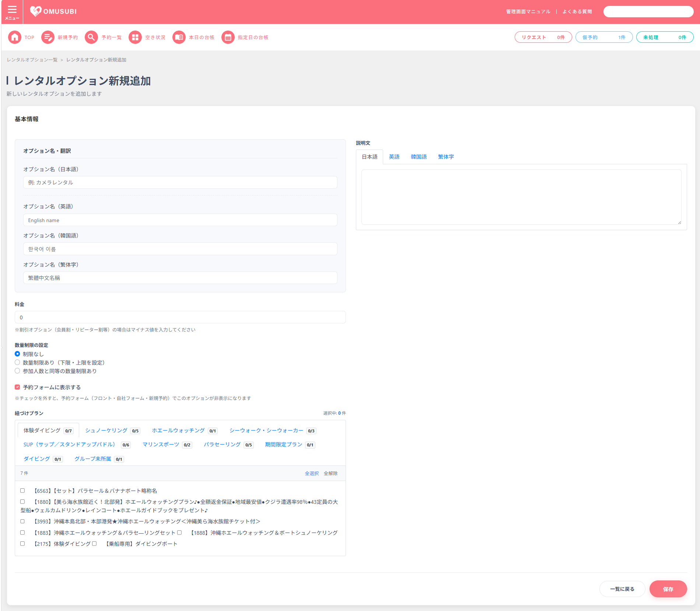700x611 pixels.
Task: Select the 制限なし radio button
Action: click(x=17, y=354)
